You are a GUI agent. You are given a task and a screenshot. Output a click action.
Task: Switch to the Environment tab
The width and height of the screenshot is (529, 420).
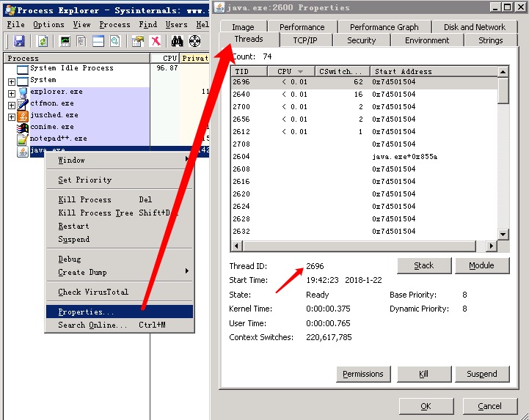click(427, 40)
